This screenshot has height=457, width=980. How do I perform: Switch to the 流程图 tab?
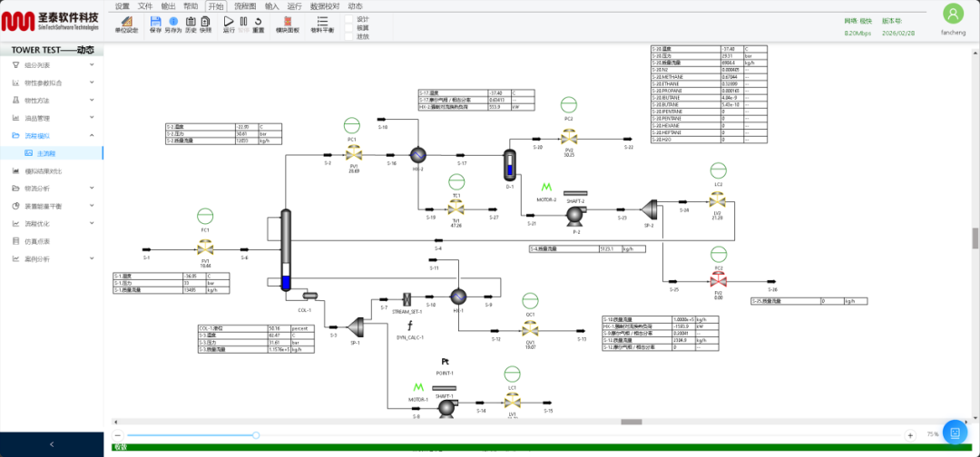tap(244, 6)
